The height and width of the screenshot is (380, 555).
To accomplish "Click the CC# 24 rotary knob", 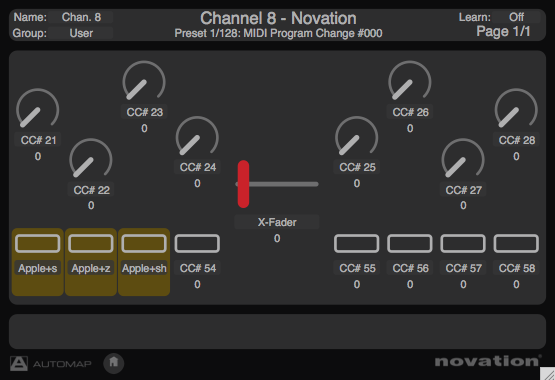I will (x=197, y=136).
